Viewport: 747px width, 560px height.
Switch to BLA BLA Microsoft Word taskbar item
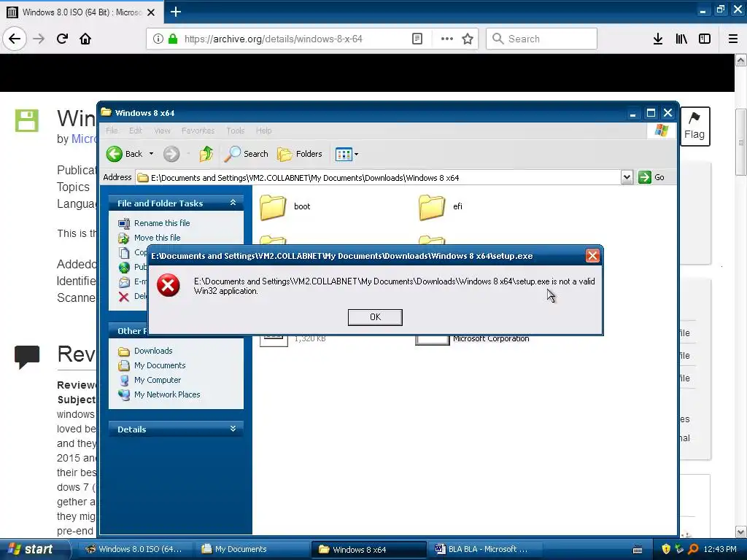point(484,549)
